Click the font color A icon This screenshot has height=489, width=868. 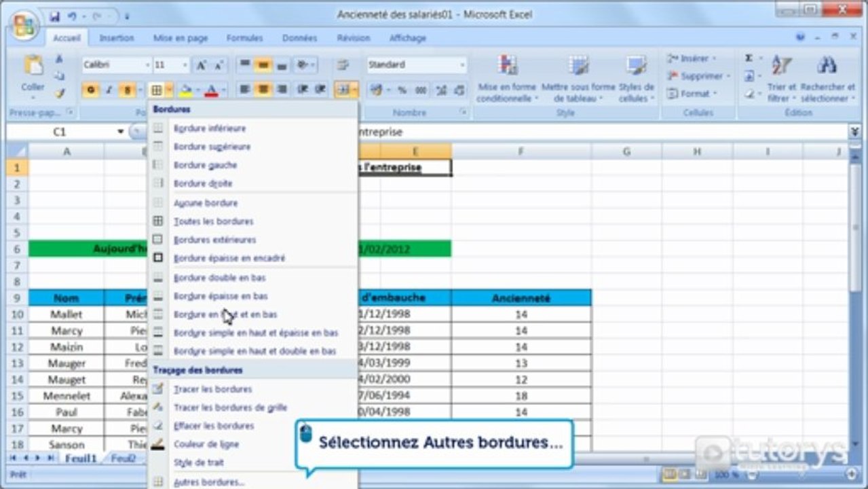[x=211, y=90]
